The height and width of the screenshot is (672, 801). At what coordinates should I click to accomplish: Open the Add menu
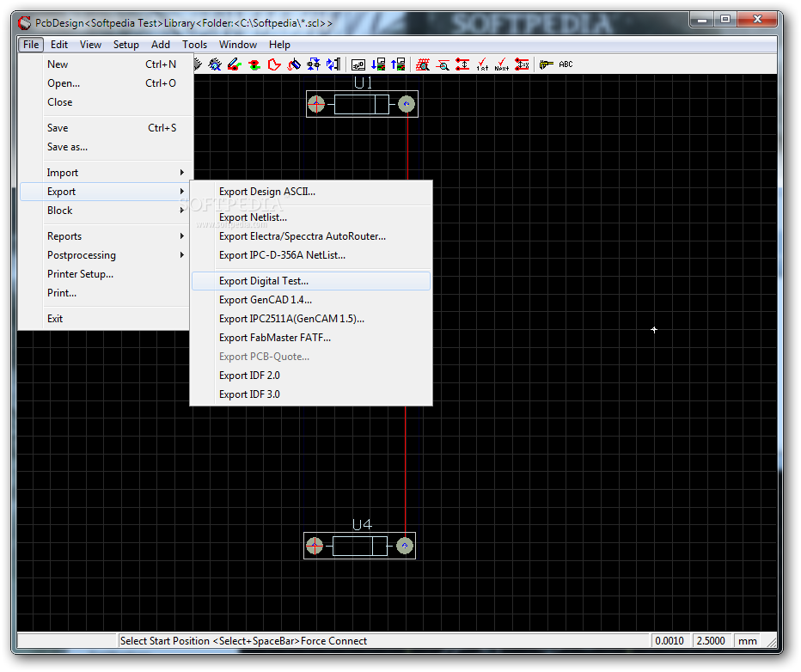tap(161, 45)
